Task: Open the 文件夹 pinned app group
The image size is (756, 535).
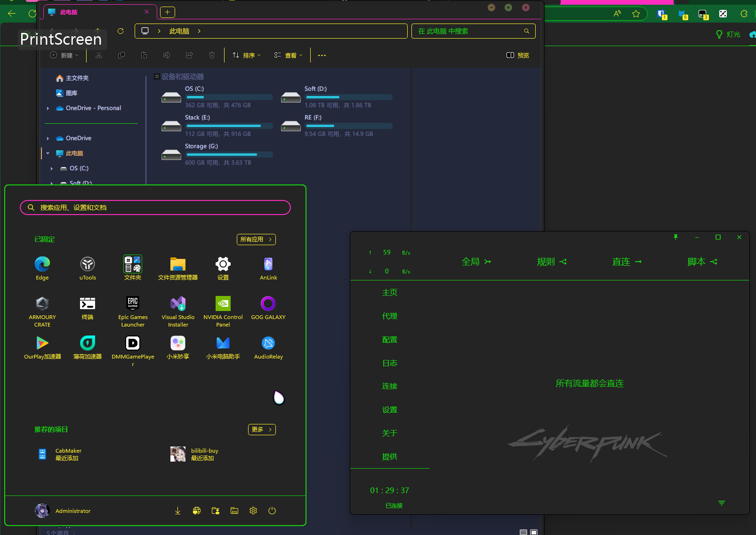Action: point(133,268)
